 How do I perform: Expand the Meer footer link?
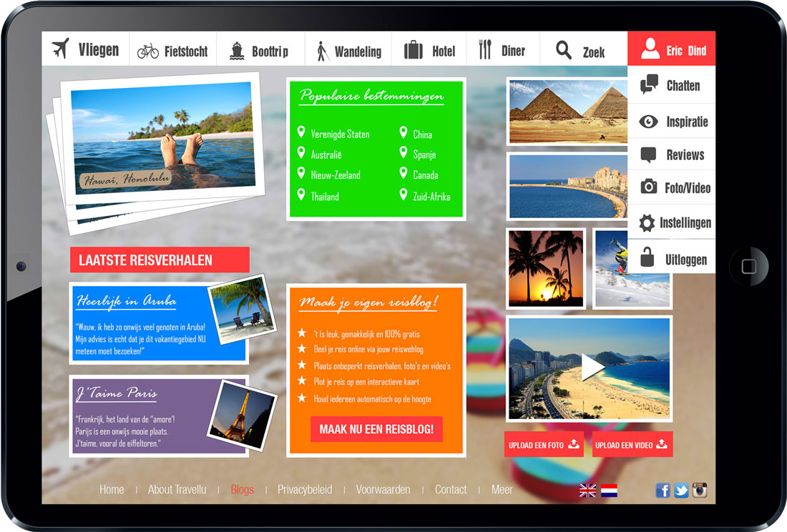502,490
